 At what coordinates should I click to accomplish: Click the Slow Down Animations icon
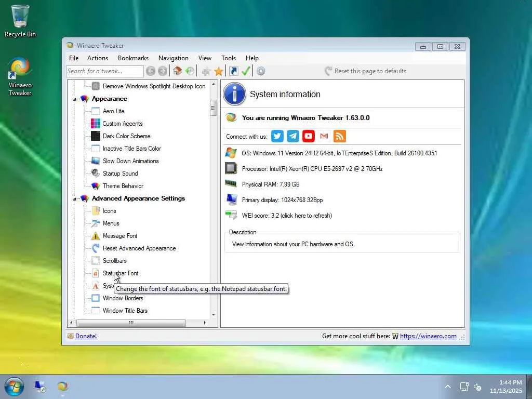pos(96,161)
